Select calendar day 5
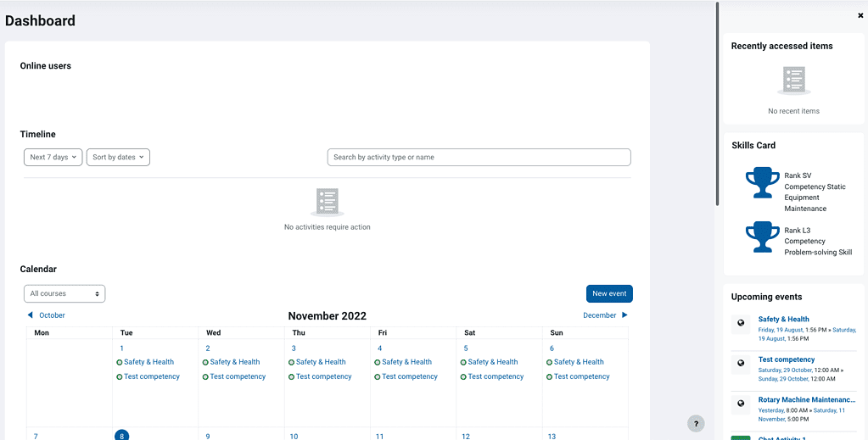Image resolution: width=868 pixels, height=440 pixels. click(x=466, y=348)
